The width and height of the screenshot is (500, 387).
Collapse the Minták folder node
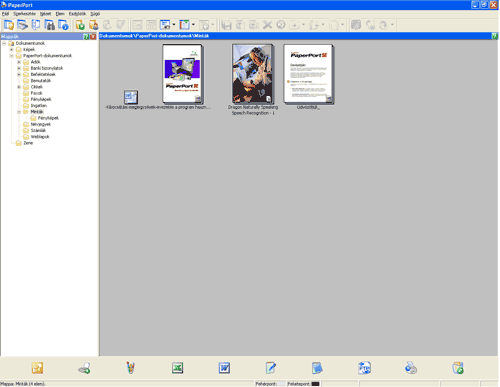pyautogui.click(x=19, y=112)
